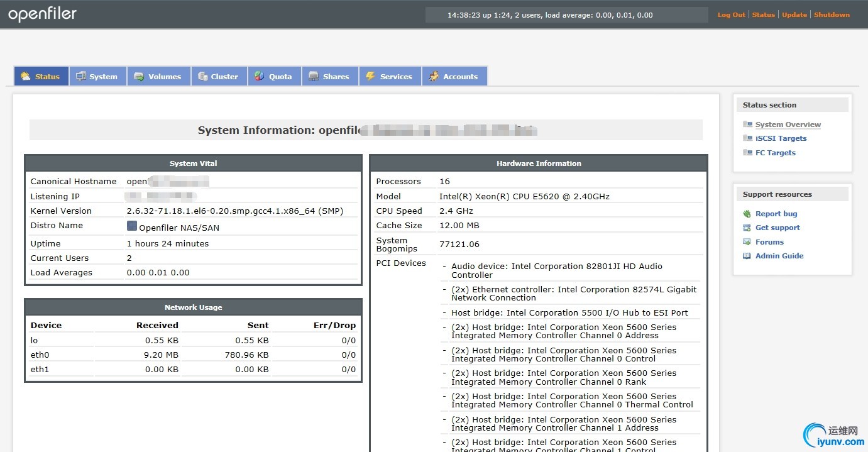Click the Processors value 16
The image size is (868, 452).
[444, 182]
